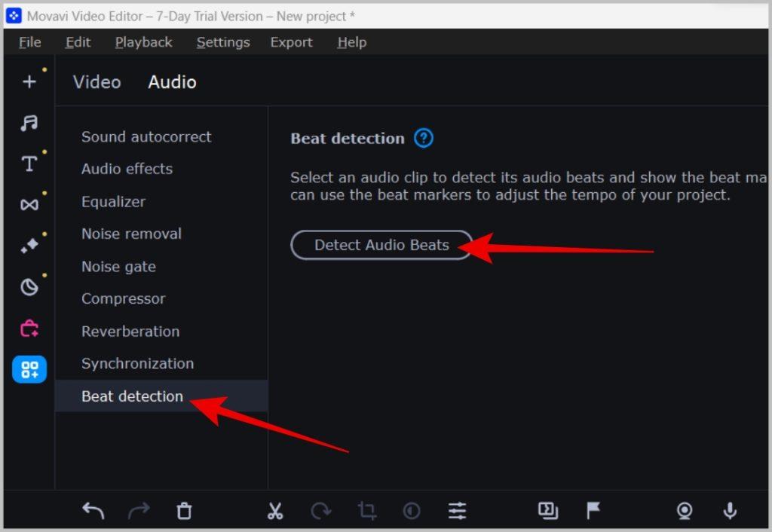772x532 pixels.
Task: Click the Redo arrow
Action: (x=139, y=511)
